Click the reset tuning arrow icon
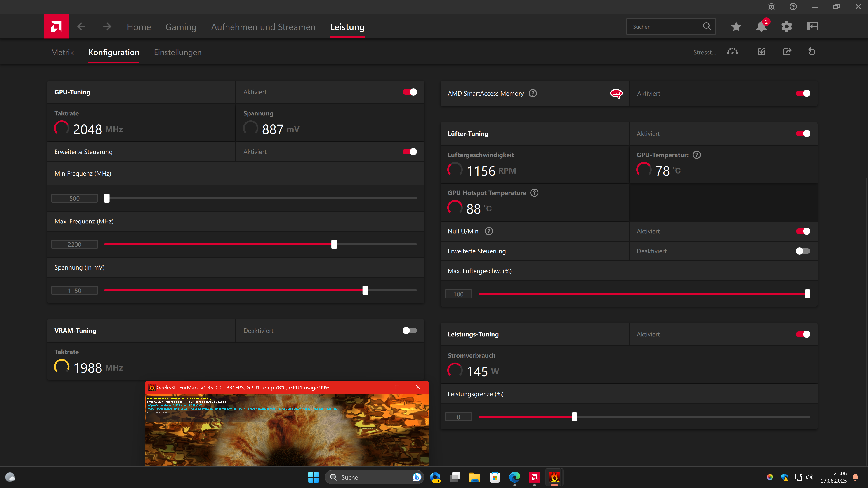Screen dimensions: 868x488 tap(812, 52)
